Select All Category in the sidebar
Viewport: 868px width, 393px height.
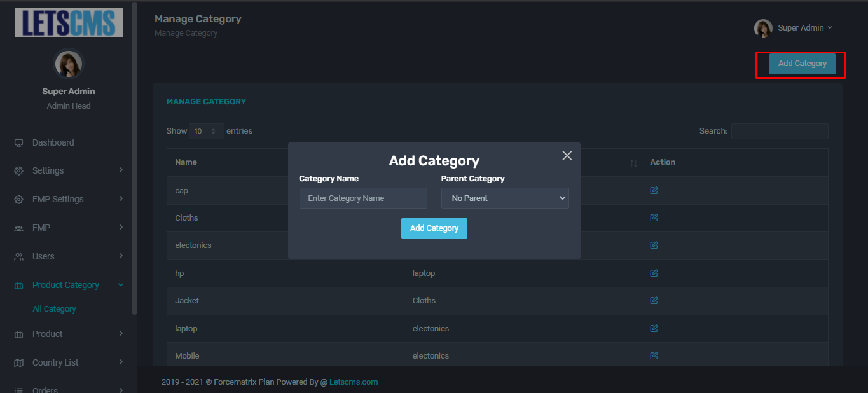click(x=54, y=309)
